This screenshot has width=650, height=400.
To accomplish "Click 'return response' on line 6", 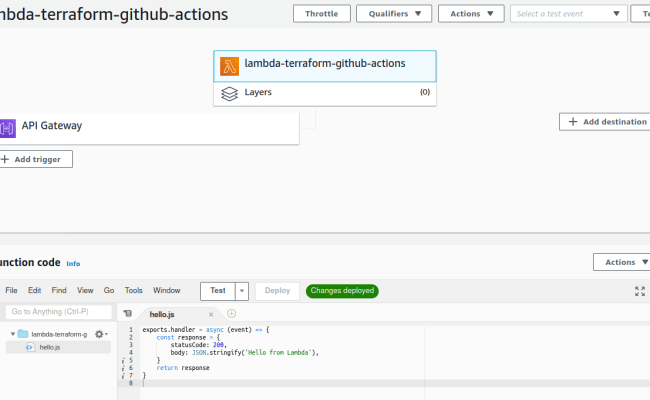I will point(183,368).
